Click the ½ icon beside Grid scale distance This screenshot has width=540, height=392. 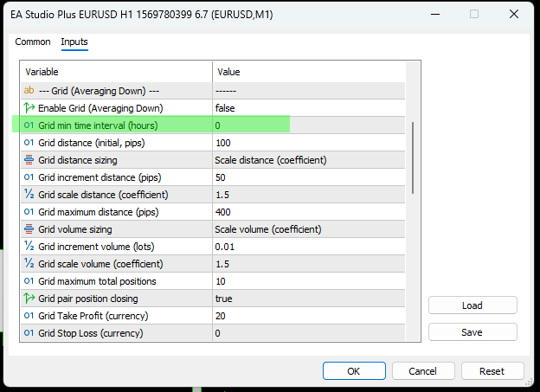tap(29, 194)
